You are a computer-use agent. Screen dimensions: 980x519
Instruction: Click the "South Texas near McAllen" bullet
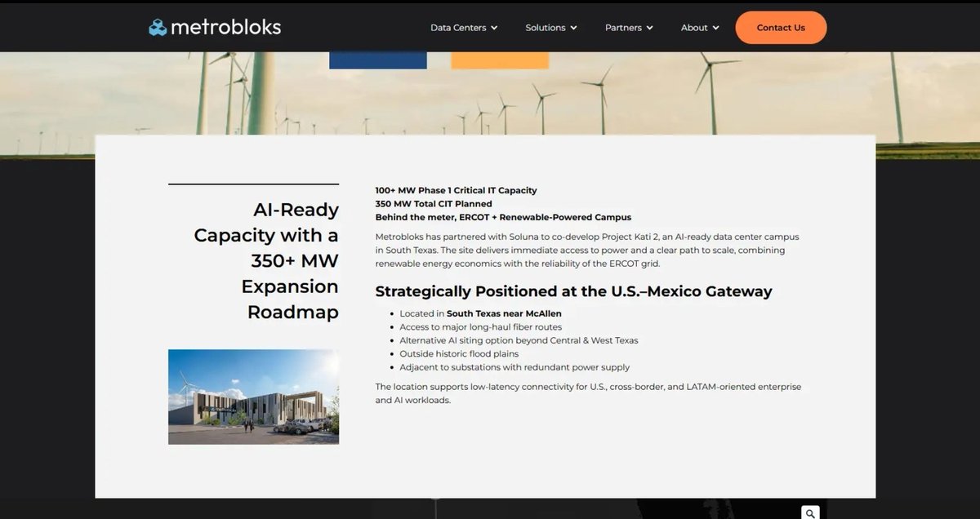coord(480,313)
